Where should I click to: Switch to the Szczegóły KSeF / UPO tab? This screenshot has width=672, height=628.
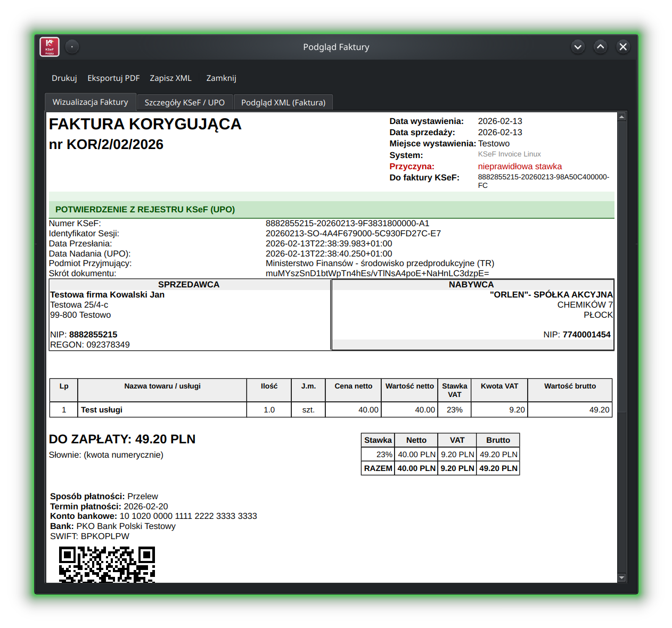pos(184,102)
